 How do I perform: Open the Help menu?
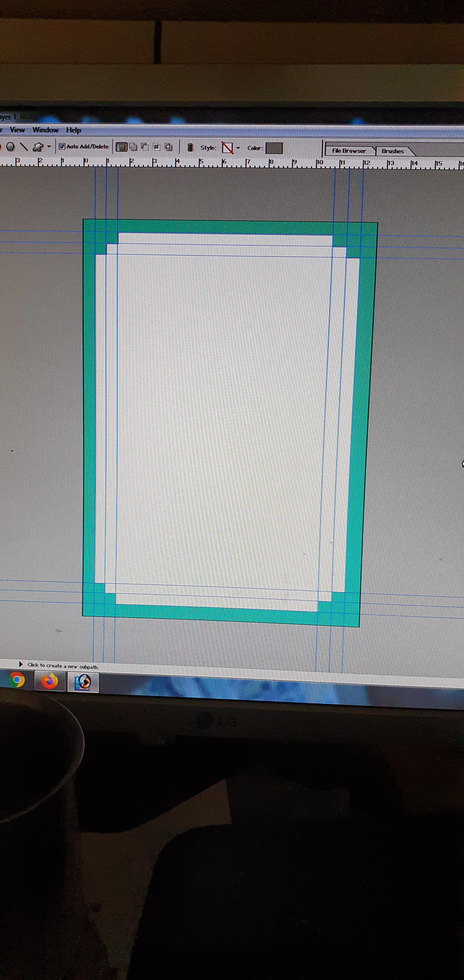[x=73, y=130]
